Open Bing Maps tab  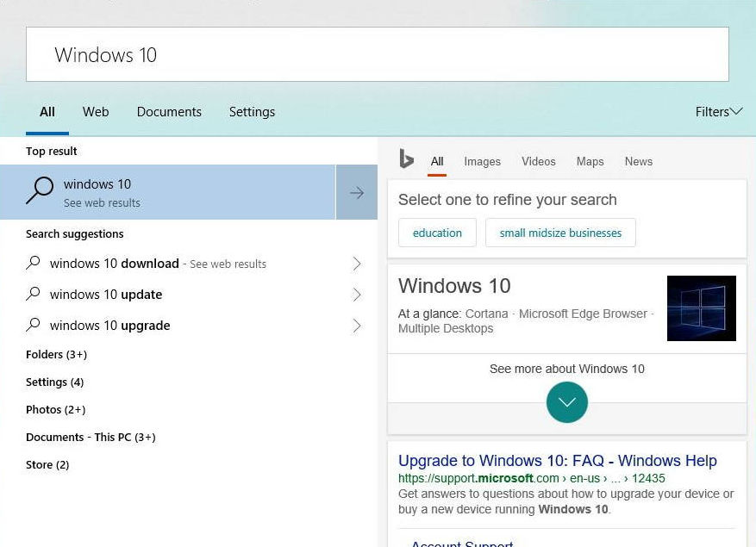(x=590, y=161)
